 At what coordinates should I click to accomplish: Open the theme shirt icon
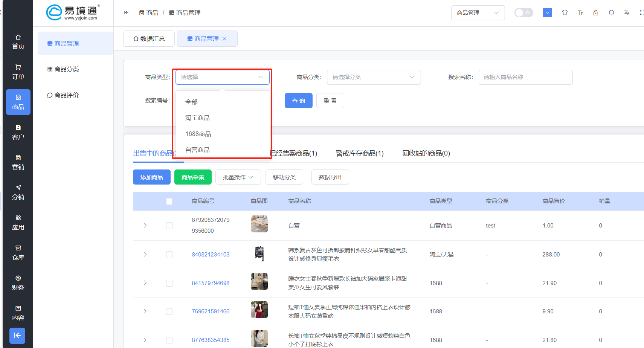[x=565, y=13]
